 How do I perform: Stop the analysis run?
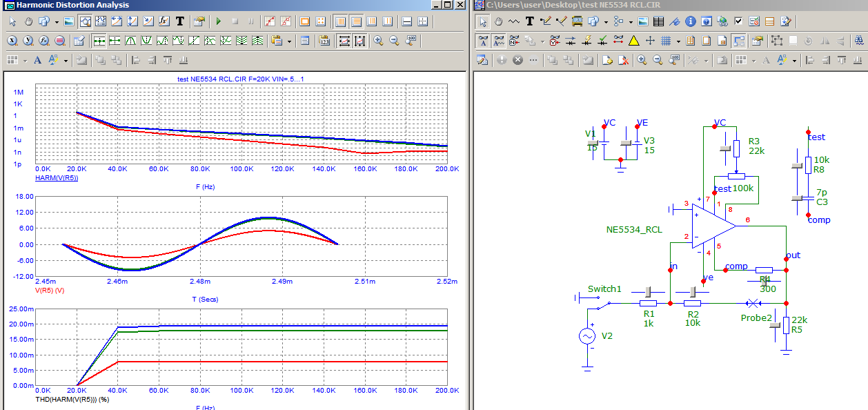235,21
